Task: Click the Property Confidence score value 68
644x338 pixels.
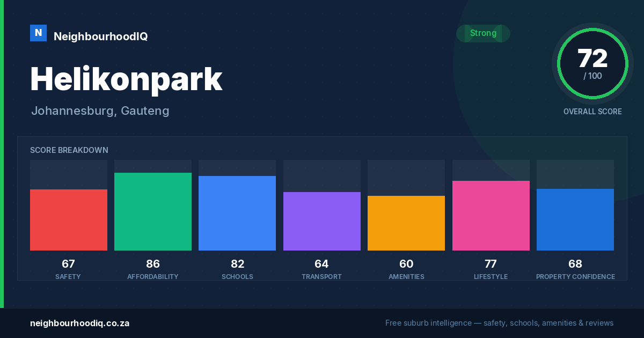Action: coord(575,264)
